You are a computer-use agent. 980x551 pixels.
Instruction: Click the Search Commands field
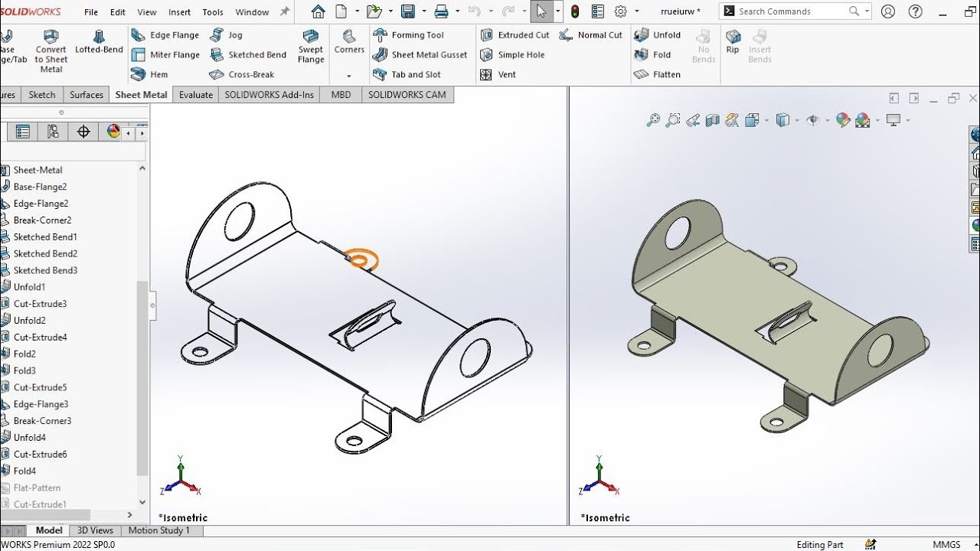(795, 11)
